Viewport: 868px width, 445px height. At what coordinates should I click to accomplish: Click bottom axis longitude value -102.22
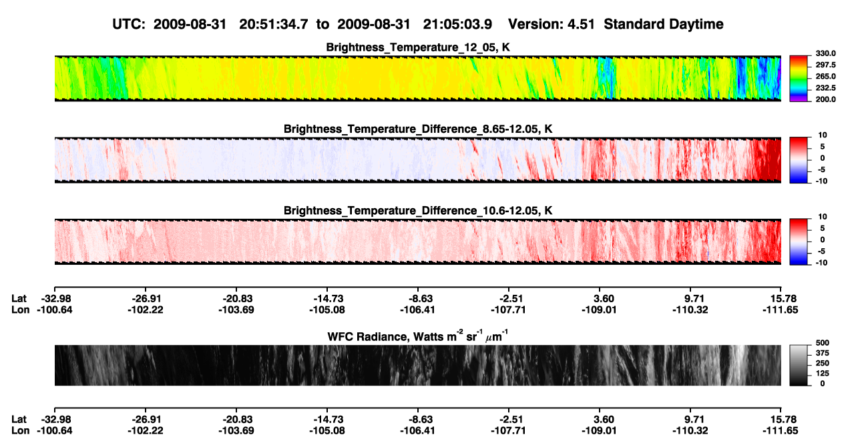click(x=145, y=430)
